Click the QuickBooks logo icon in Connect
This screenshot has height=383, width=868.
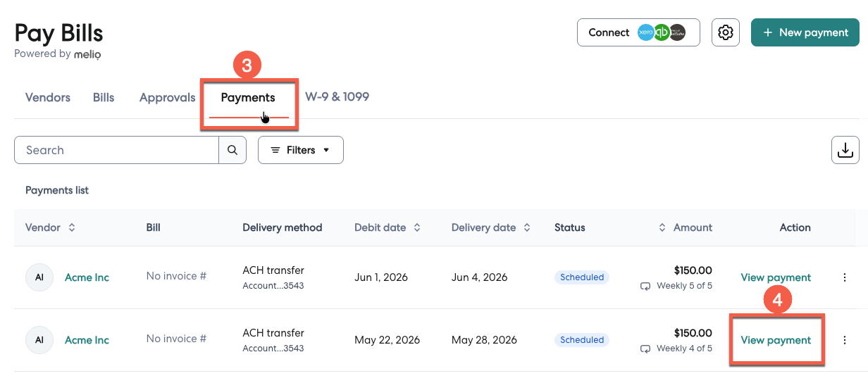[x=662, y=32]
